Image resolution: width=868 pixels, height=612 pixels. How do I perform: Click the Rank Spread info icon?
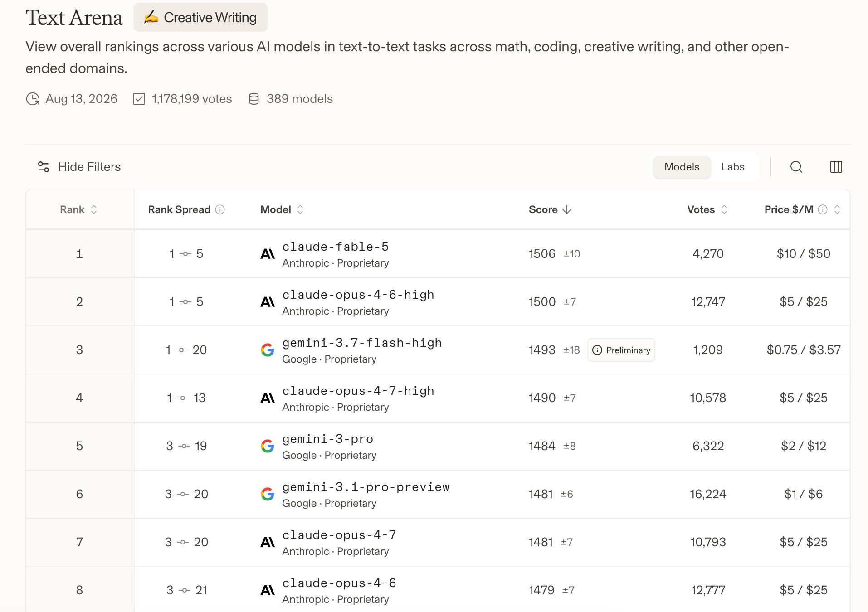[x=220, y=209]
